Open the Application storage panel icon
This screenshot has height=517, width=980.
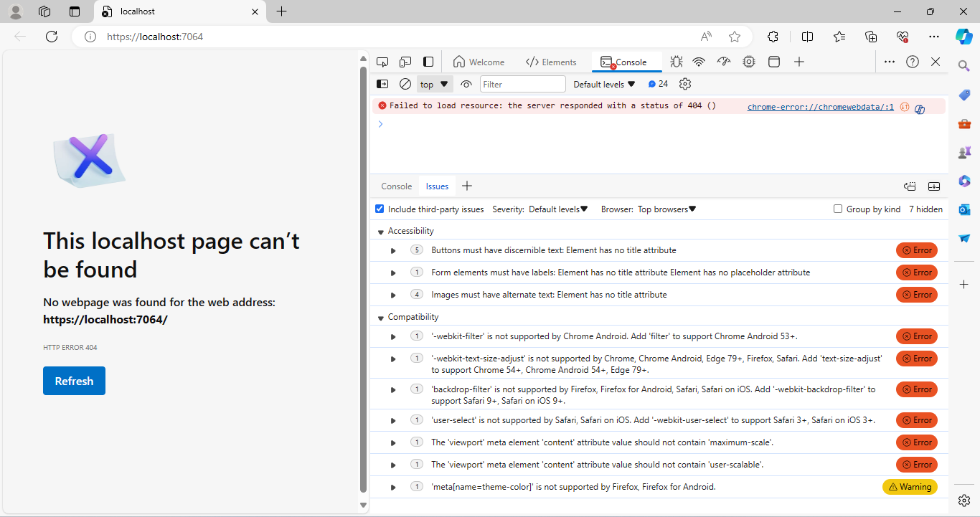[x=774, y=62]
